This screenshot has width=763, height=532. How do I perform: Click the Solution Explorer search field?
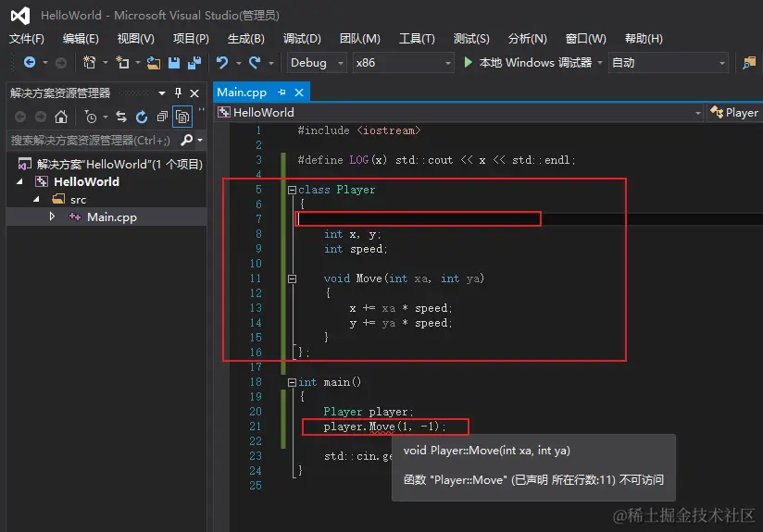tap(91, 141)
